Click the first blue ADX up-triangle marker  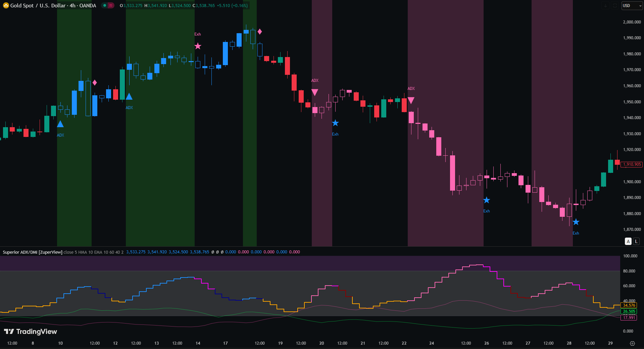(x=60, y=124)
